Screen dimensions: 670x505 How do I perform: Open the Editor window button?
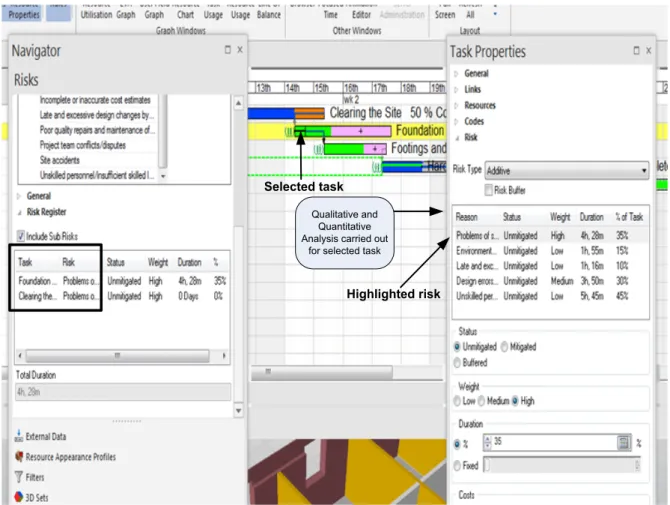[361, 14]
